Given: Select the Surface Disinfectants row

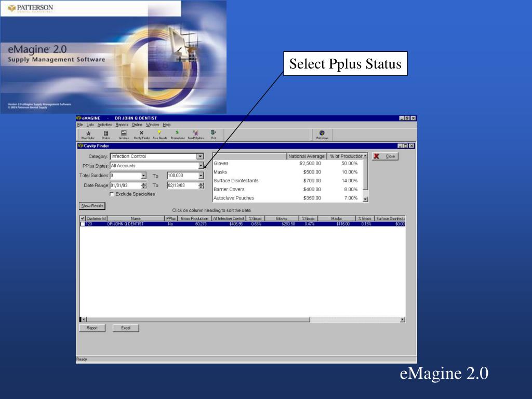Looking at the screenshot, I should click(288, 181).
